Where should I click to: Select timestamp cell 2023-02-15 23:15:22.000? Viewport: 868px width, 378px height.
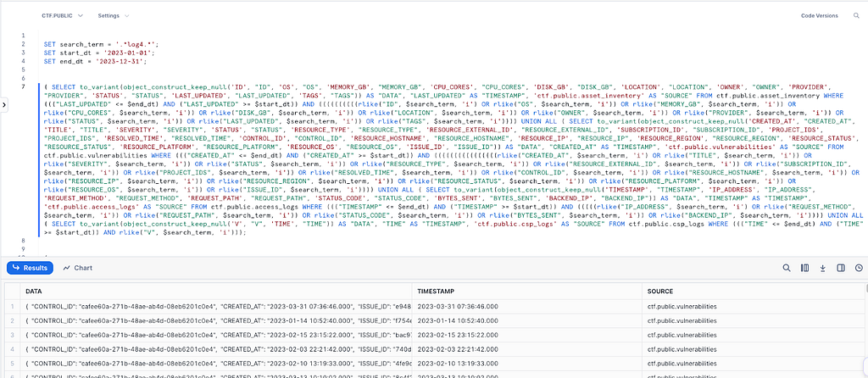click(x=526, y=336)
